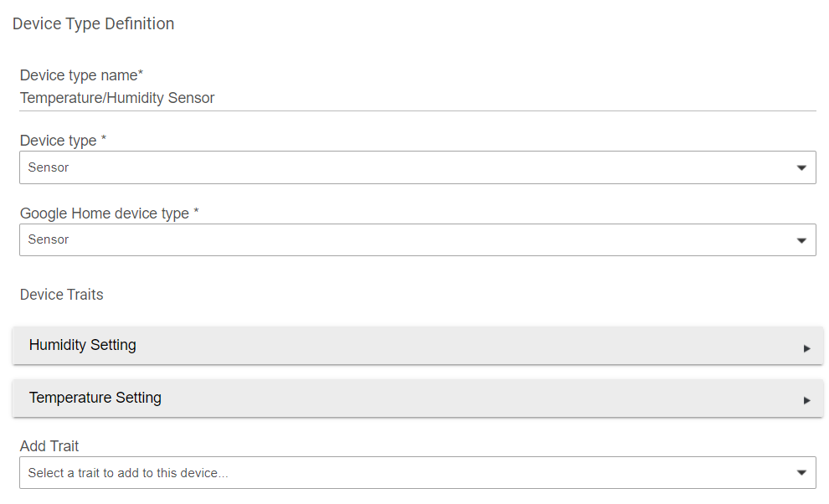Click the Temperature Setting disclosure triangle
The width and height of the screenshot is (829, 504).
click(806, 400)
